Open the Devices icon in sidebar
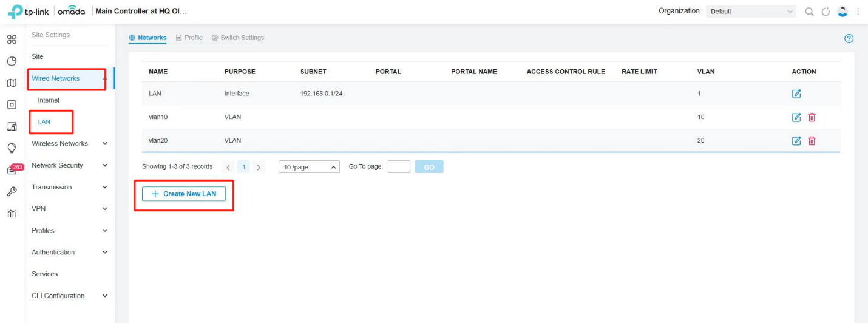This screenshot has height=323, width=868. click(x=12, y=104)
